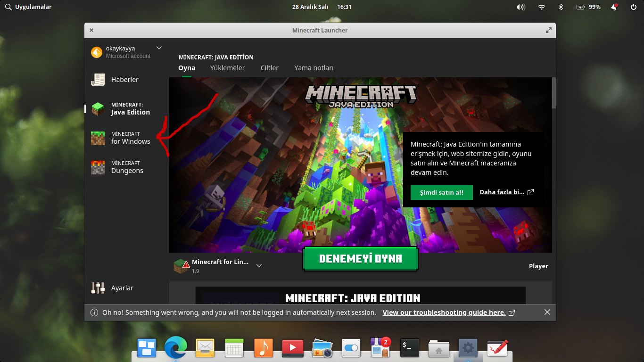Open the power session menu
The width and height of the screenshot is (644, 362).
[x=633, y=7]
